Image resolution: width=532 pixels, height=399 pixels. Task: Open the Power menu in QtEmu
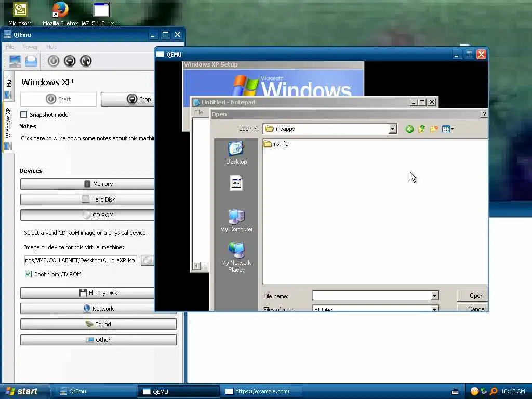pyautogui.click(x=30, y=47)
